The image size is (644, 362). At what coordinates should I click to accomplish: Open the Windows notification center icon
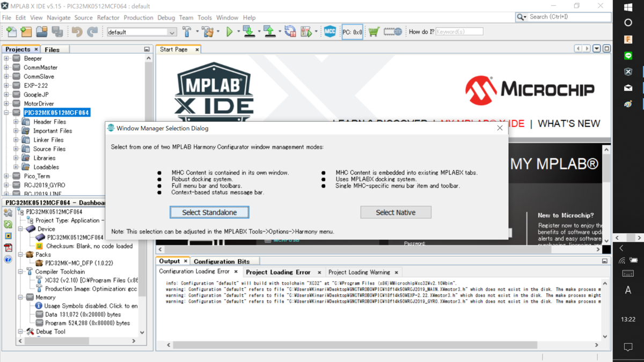click(628, 348)
